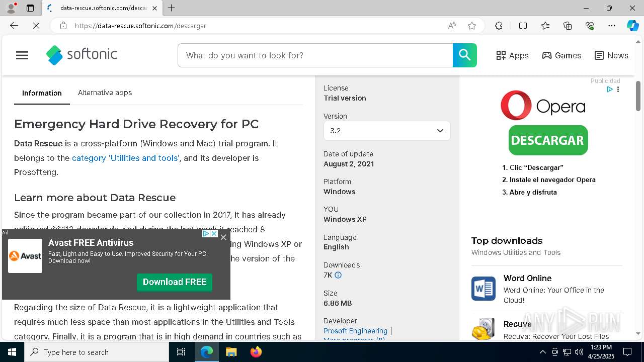The width and height of the screenshot is (644, 362).
Task: Click 'Top downloads' heading
Action: [x=507, y=240]
